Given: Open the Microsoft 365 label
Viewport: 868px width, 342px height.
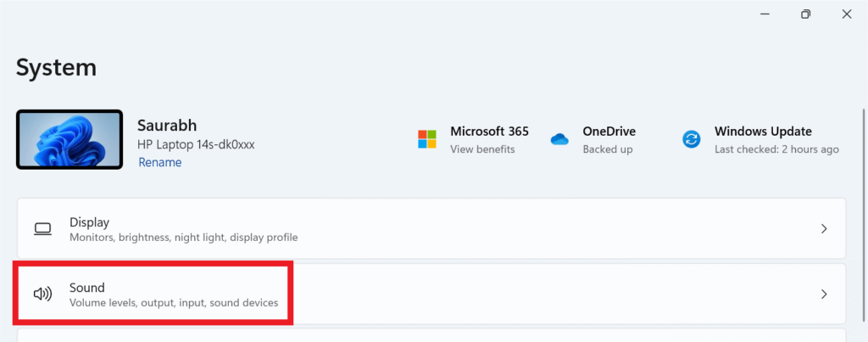Looking at the screenshot, I should pyautogui.click(x=489, y=132).
